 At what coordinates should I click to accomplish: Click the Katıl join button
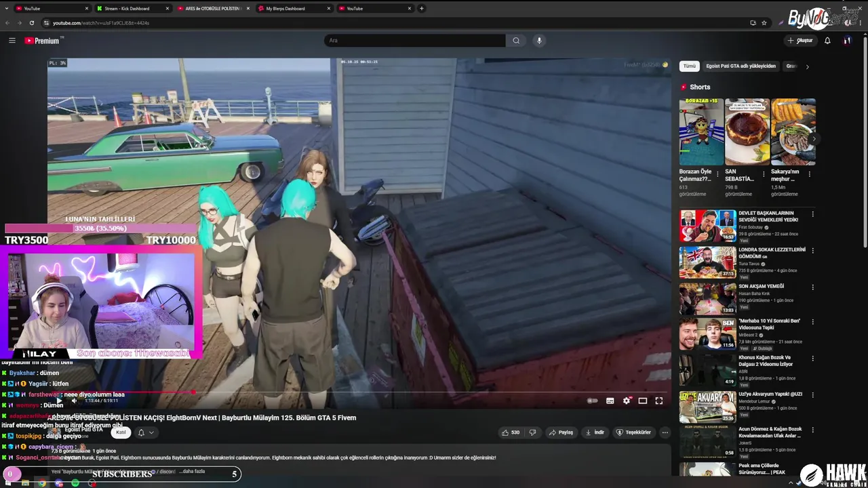[x=121, y=432]
